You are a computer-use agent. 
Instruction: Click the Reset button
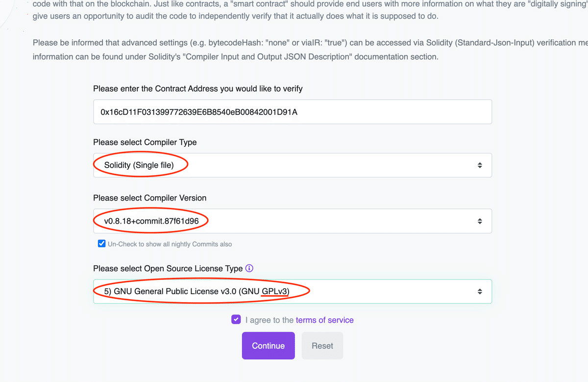(x=322, y=346)
